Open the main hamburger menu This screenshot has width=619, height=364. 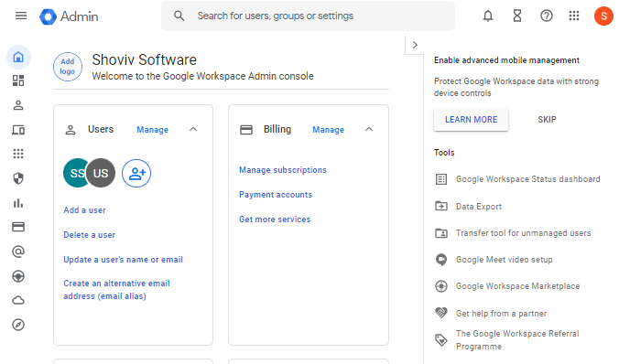(21, 16)
